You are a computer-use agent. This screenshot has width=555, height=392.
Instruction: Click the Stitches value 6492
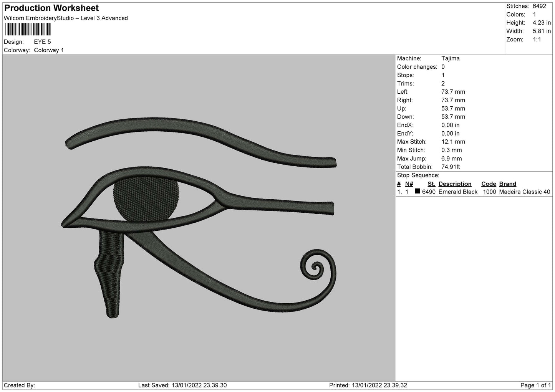tap(539, 6)
